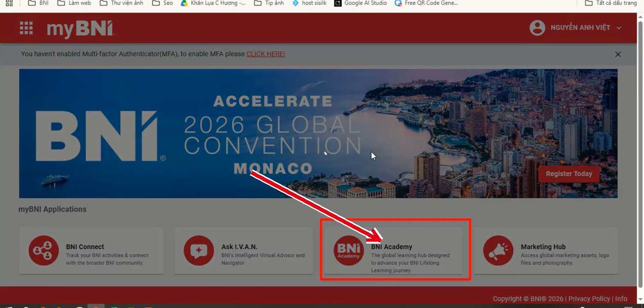This screenshot has width=644, height=308.
Task: Open the Seo bookmarks folder
Action: [162, 3]
